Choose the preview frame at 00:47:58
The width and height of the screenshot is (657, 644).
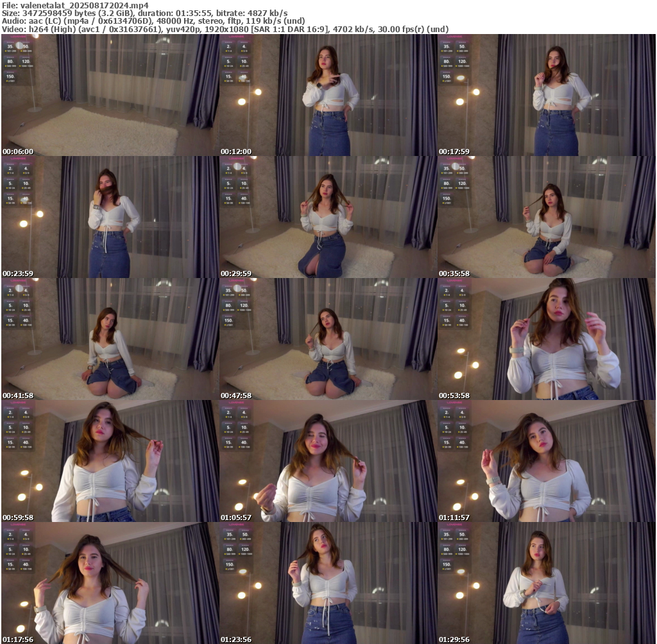tap(328, 339)
